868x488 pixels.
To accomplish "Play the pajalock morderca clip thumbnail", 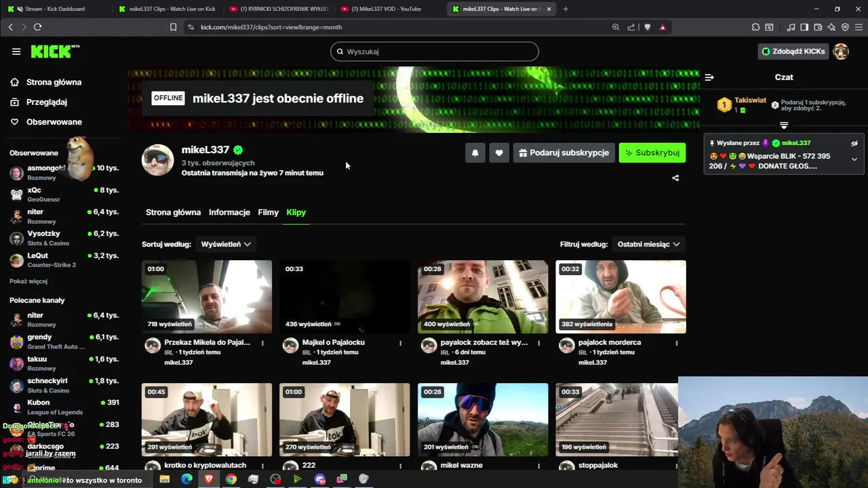I will [620, 297].
